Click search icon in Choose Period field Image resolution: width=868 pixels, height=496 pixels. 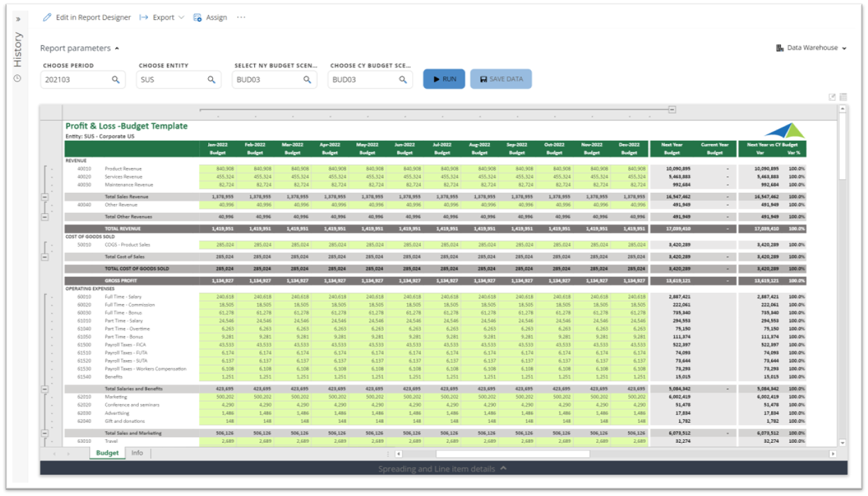coord(115,80)
